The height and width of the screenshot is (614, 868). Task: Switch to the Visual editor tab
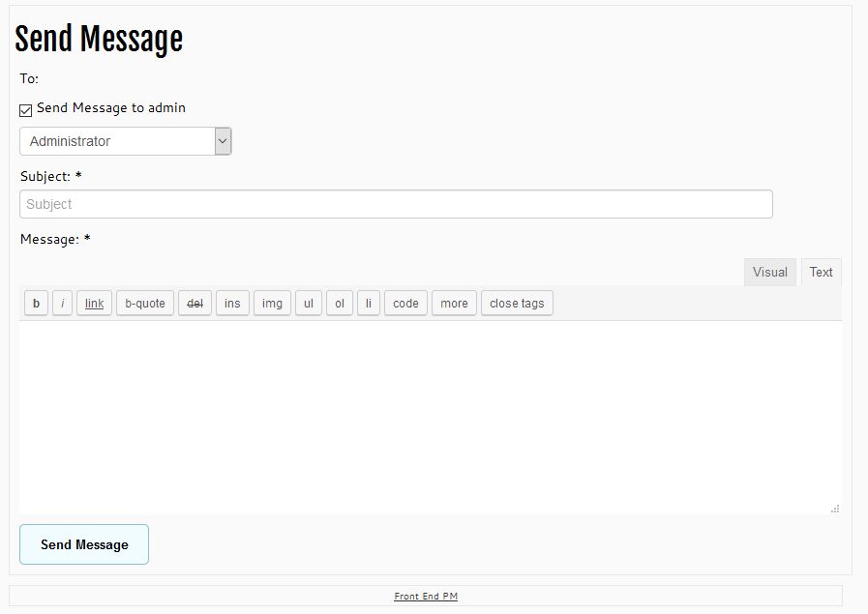click(x=769, y=273)
